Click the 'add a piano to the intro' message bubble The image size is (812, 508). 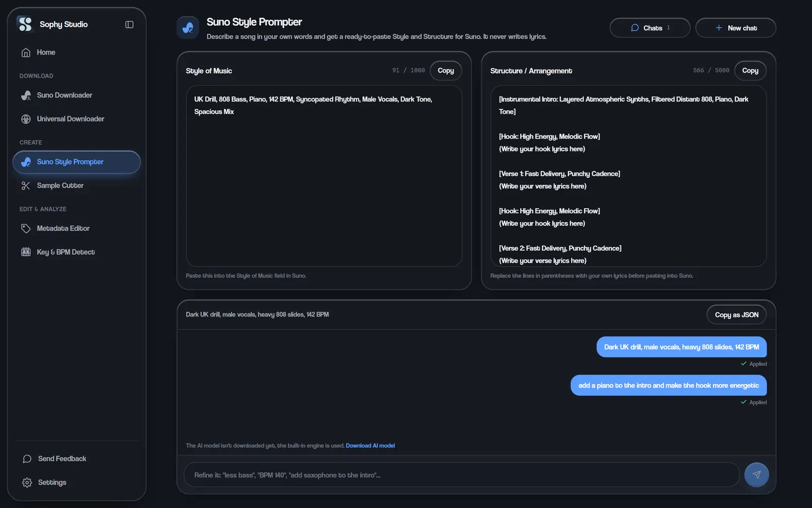[x=668, y=386]
